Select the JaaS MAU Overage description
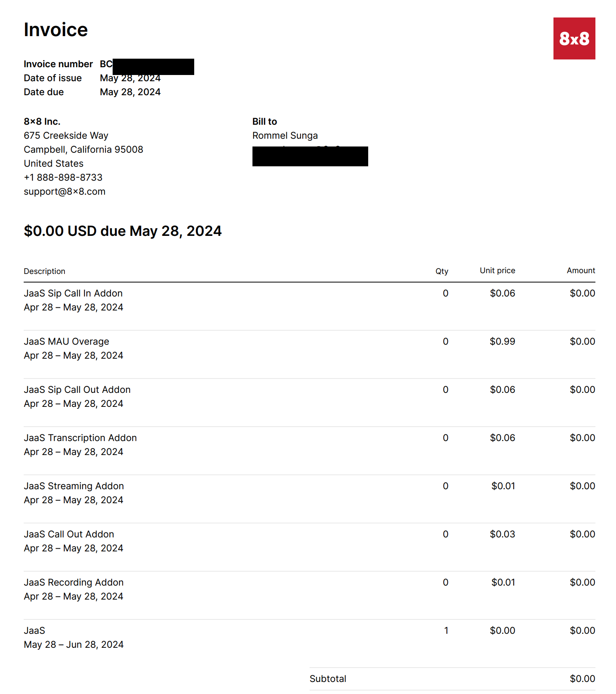616x694 pixels. [x=66, y=342]
